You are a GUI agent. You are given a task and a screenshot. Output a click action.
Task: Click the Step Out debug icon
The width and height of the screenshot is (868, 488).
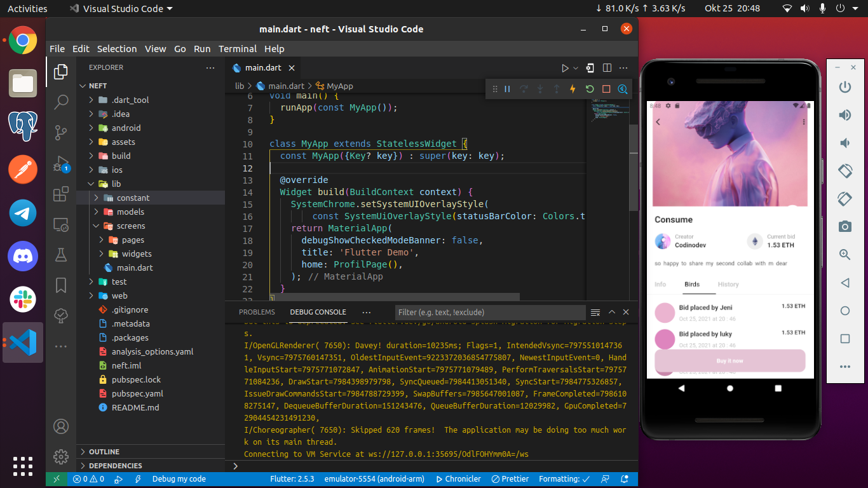557,89
